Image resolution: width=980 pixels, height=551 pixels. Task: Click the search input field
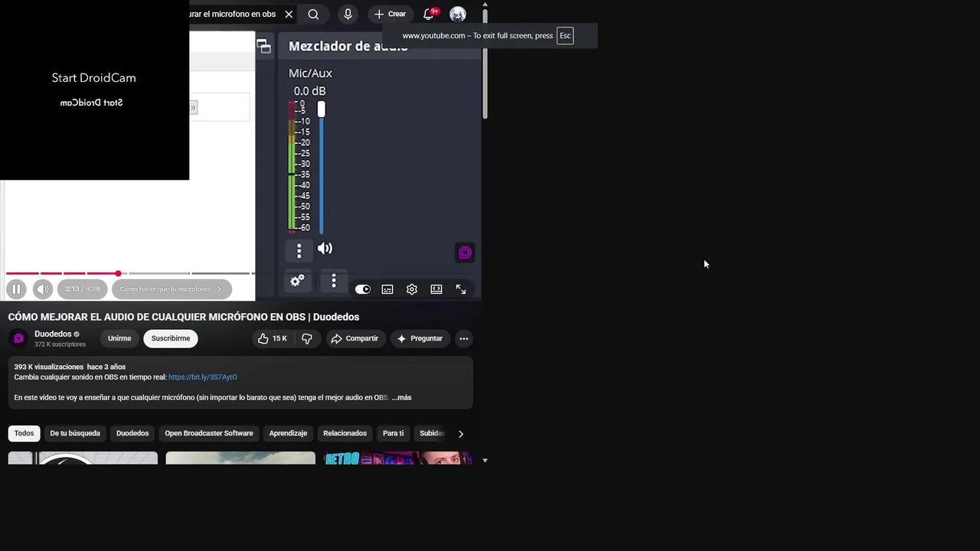(x=233, y=14)
